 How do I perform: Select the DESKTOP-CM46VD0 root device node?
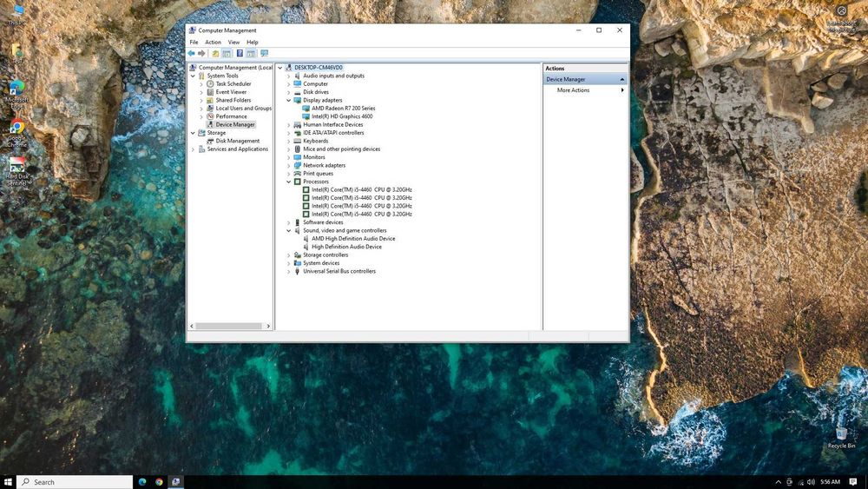[x=319, y=68]
